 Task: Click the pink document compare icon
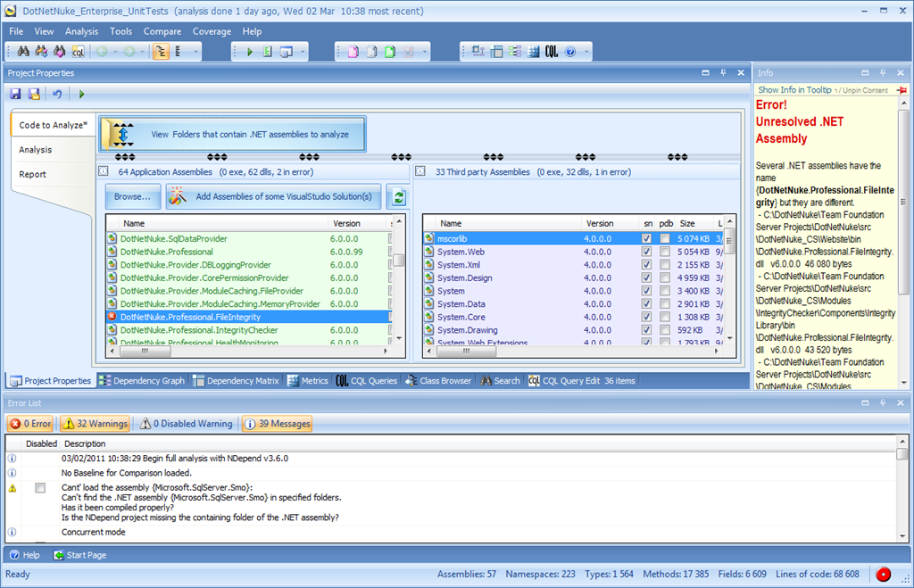click(x=353, y=52)
